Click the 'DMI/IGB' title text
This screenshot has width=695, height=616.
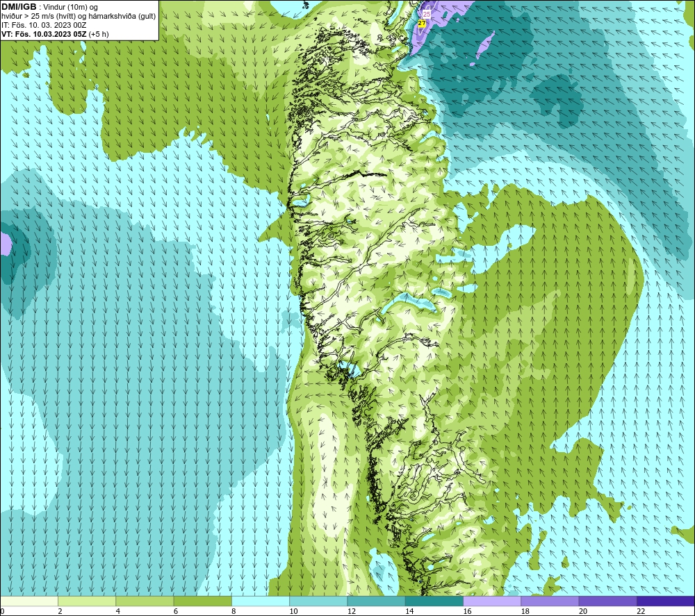tap(19, 7)
